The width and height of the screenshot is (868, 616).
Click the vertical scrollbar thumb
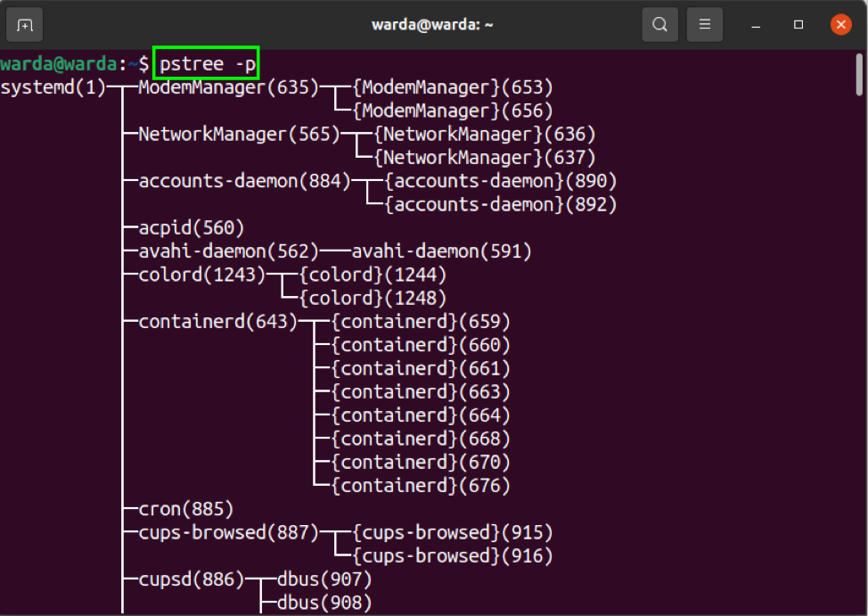point(859,75)
